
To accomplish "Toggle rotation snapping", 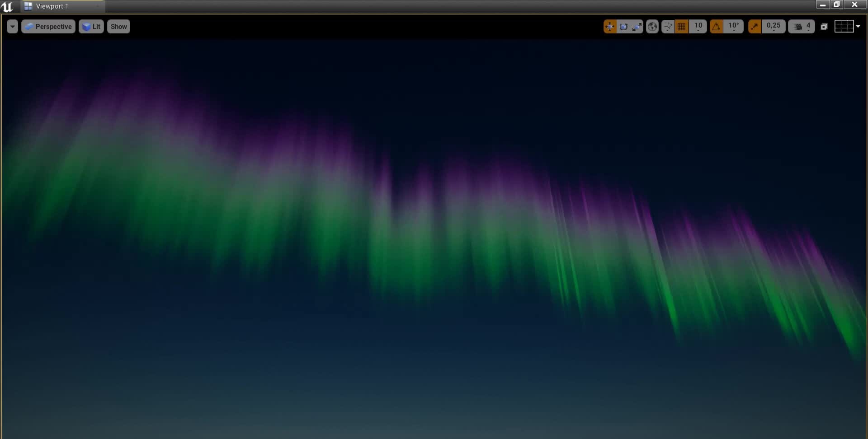I will [716, 26].
